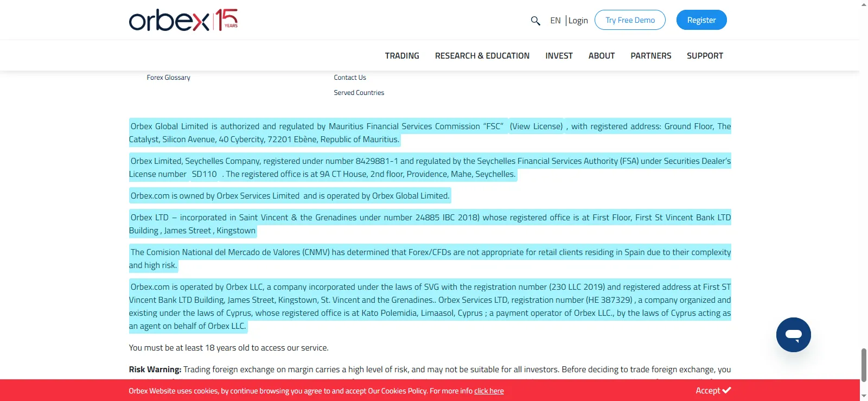Viewport: 868px width, 401px height.
Task: Open the ABOUT menu
Action: click(602, 56)
